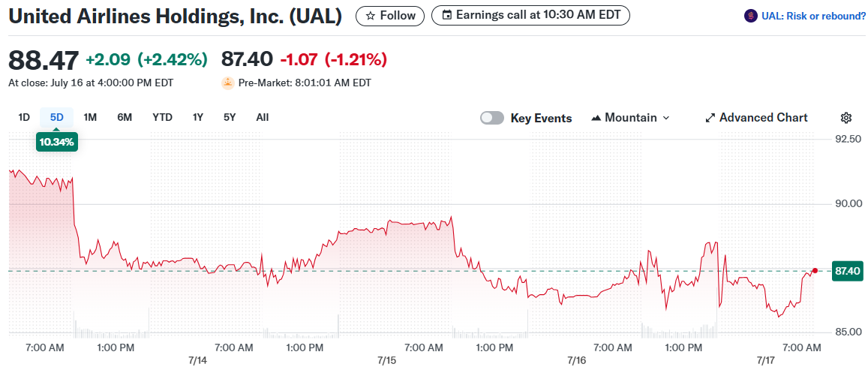This screenshot has width=868, height=370.
Task: Click the star icon in Follow button
Action: pos(370,16)
